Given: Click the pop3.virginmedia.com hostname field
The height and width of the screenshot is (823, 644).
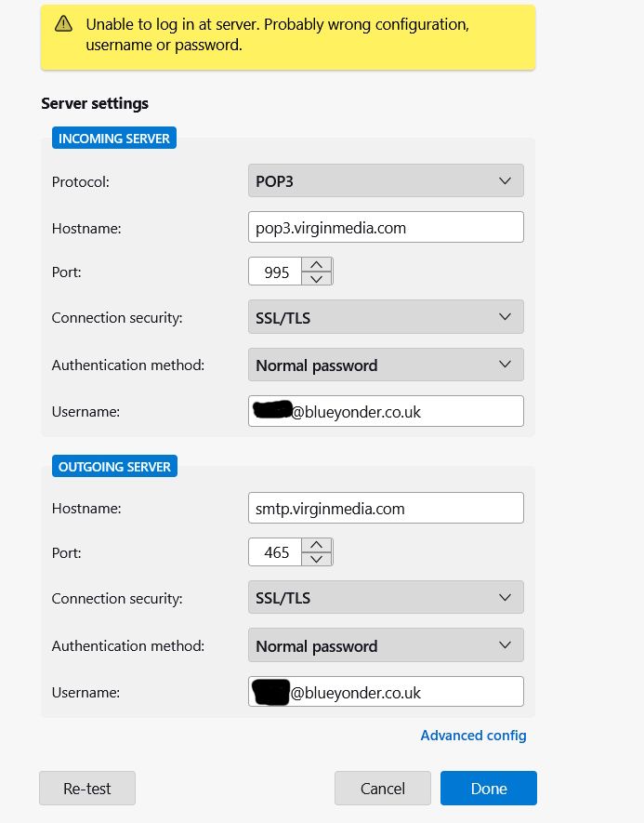Looking at the screenshot, I should pyautogui.click(x=386, y=227).
